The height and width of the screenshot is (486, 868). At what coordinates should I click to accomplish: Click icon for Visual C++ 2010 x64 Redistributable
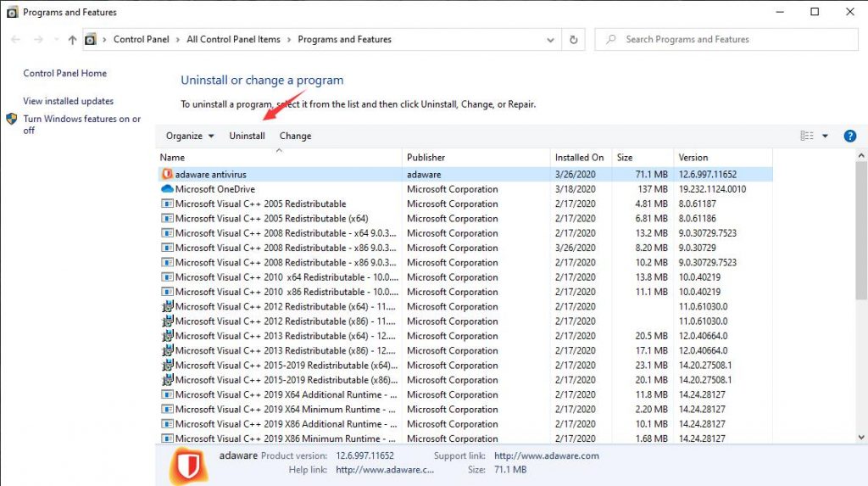point(167,277)
